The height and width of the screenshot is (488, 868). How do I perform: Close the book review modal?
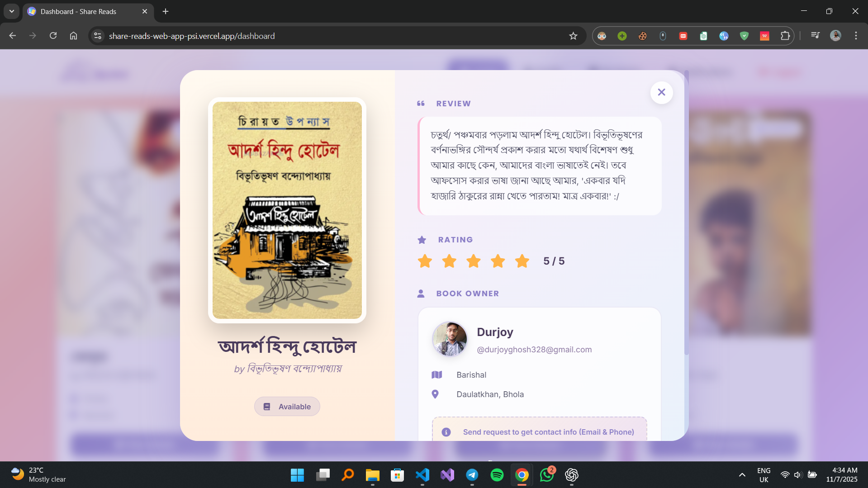[x=661, y=92]
